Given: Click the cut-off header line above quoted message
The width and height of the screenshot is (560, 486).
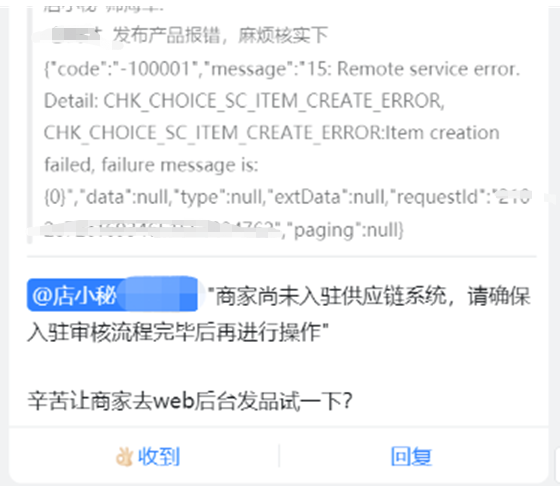Looking at the screenshot, I should coord(104,6).
